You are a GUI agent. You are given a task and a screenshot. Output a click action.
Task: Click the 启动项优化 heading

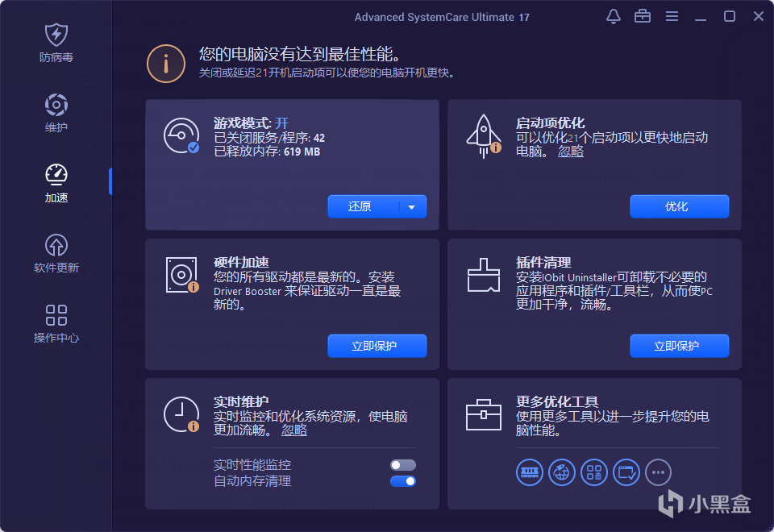550,123
